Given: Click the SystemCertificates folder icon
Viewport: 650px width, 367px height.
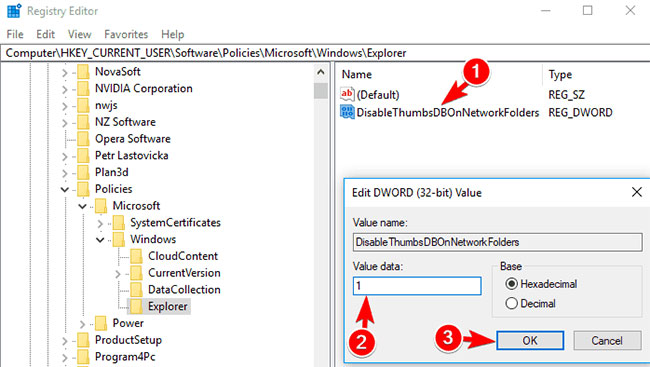Looking at the screenshot, I should (x=119, y=223).
